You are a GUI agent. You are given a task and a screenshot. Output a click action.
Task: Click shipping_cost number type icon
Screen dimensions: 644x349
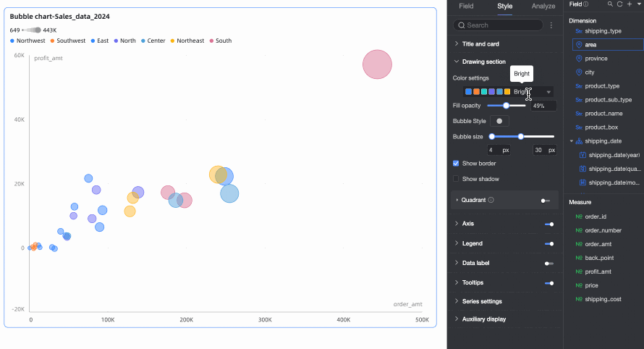click(579, 299)
